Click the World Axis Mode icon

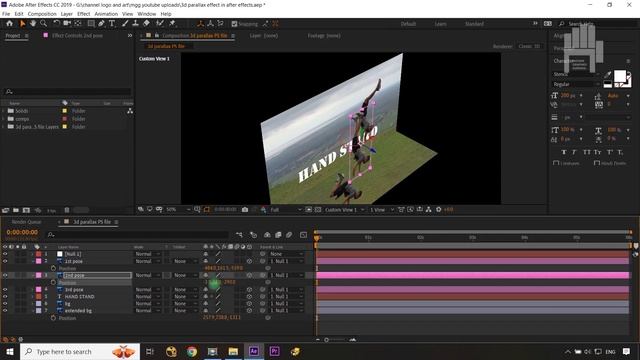pos(211,24)
